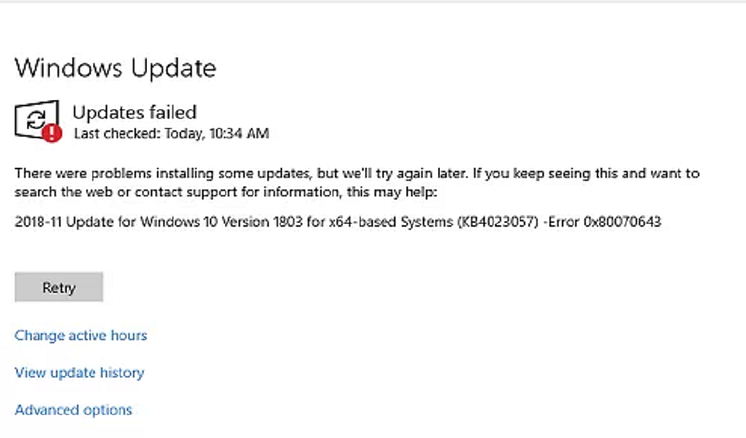Click the Windows Update page heading
746x438 pixels.
pyautogui.click(x=116, y=68)
